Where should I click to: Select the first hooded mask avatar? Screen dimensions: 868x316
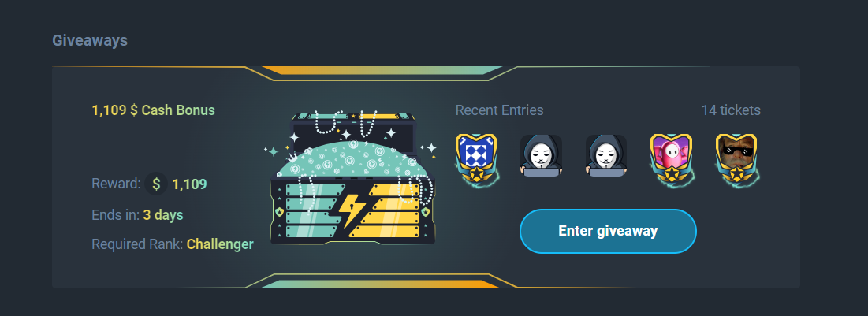pyautogui.click(x=541, y=155)
